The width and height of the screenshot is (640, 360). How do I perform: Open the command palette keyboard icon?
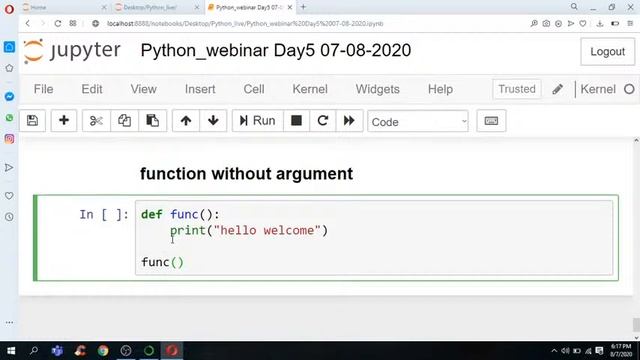pos(491,121)
